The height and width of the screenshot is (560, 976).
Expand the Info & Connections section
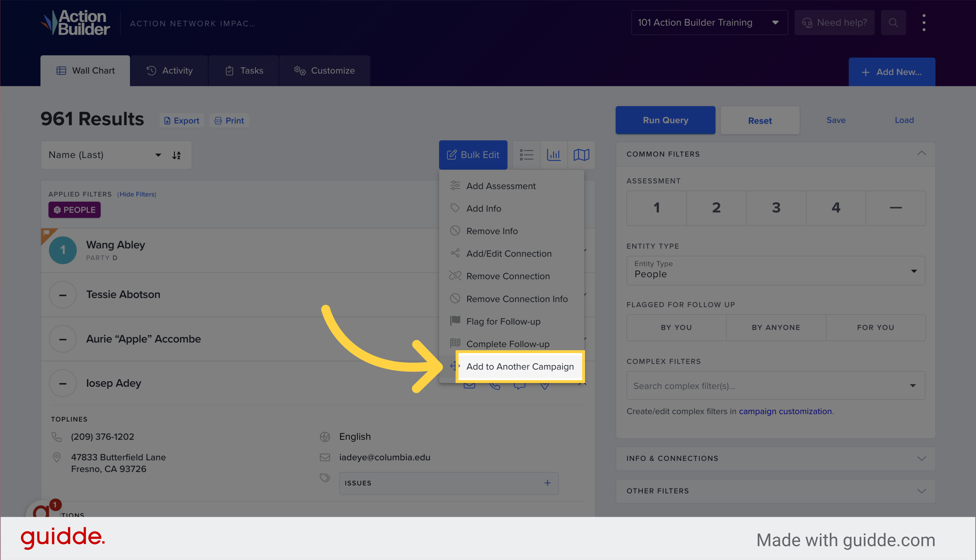click(x=776, y=458)
